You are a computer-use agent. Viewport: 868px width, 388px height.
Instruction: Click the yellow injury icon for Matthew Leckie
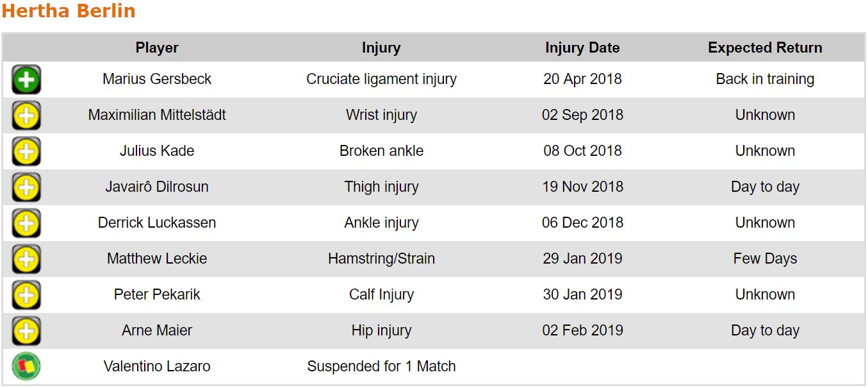[26, 259]
